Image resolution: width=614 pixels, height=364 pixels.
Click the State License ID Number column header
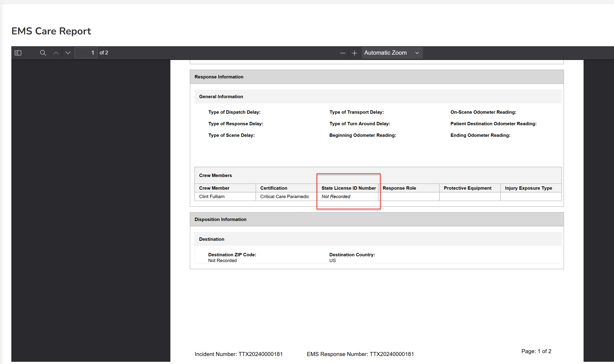(x=348, y=188)
